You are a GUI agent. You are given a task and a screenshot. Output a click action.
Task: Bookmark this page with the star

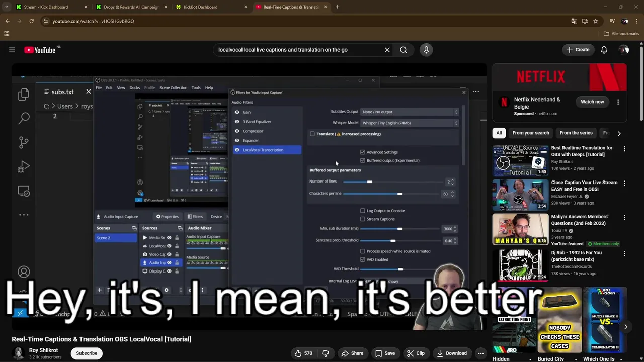coord(596,21)
